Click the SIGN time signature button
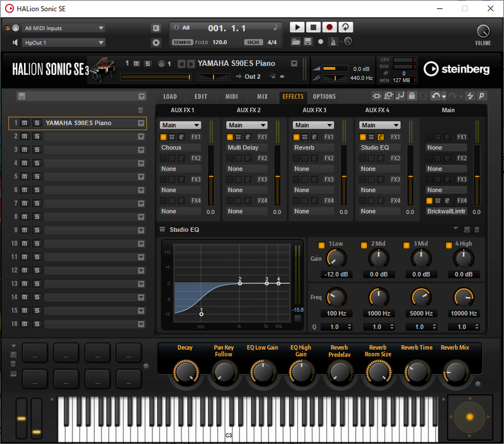 tap(253, 42)
